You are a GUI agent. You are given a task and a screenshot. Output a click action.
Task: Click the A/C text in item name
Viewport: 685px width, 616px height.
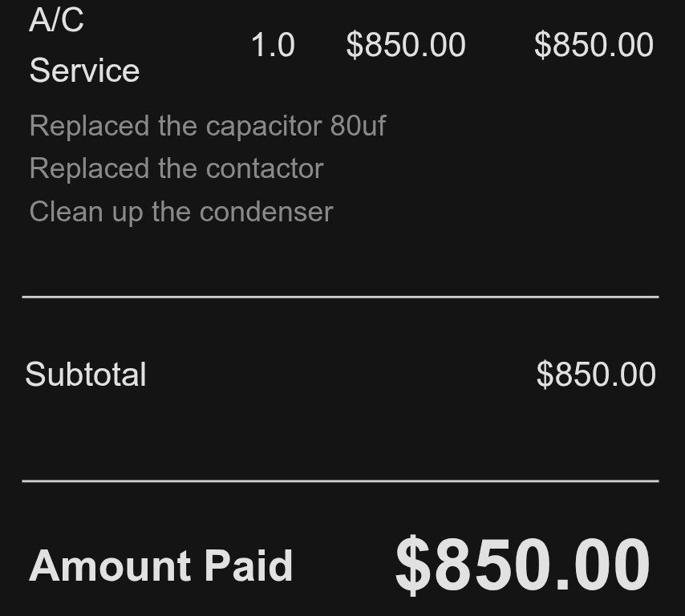coord(56,20)
